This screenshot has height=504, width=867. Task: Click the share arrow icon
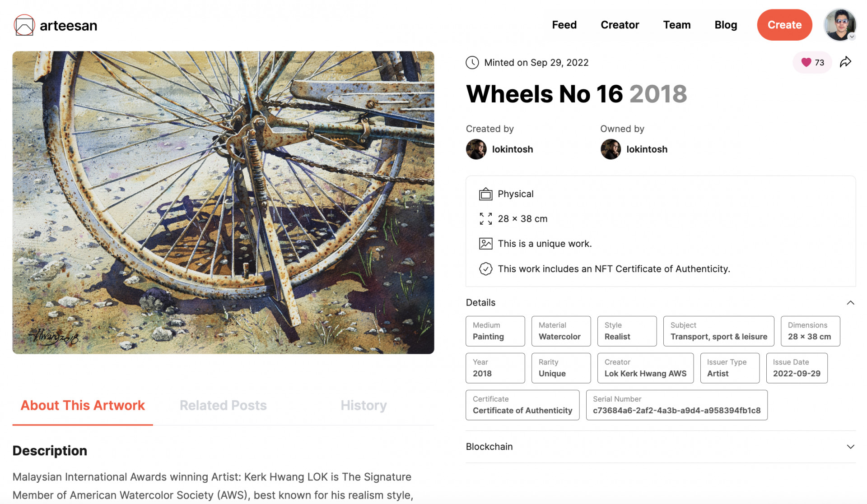coord(845,62)
